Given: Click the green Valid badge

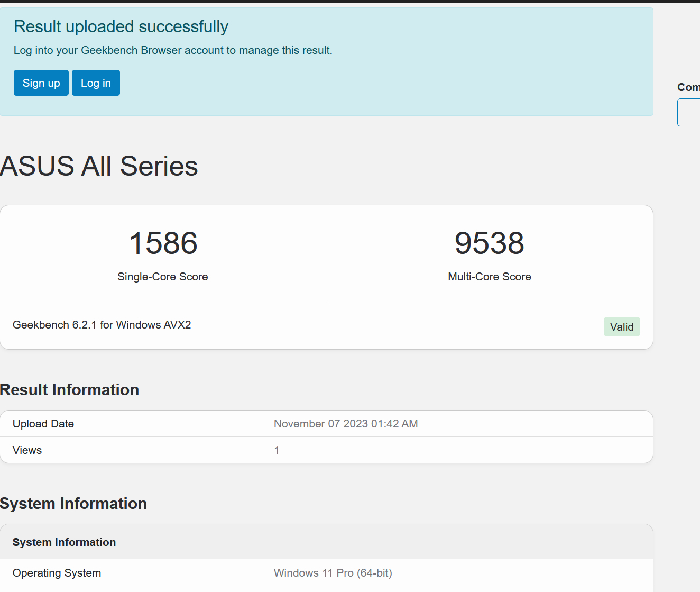Looking at the screenshot, I should click(x=622, y=327).
